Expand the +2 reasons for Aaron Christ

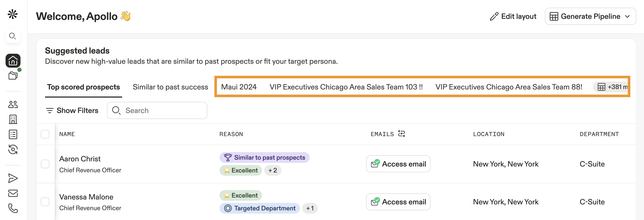point(272,170)
